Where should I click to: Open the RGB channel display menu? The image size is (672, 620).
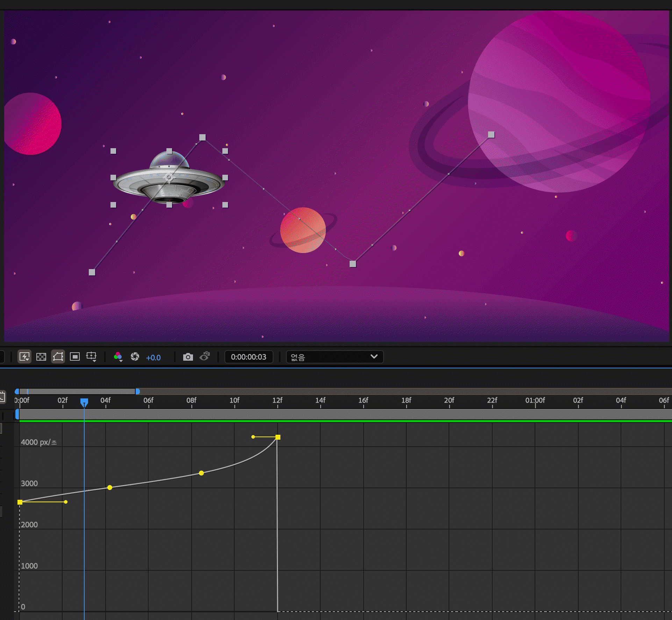click(x=118, y=357)
